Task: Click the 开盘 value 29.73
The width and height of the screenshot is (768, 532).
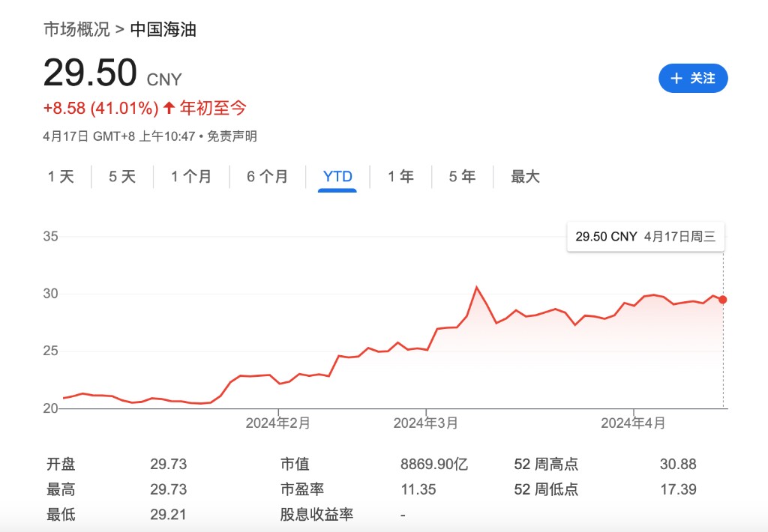Action: (169, 464)
